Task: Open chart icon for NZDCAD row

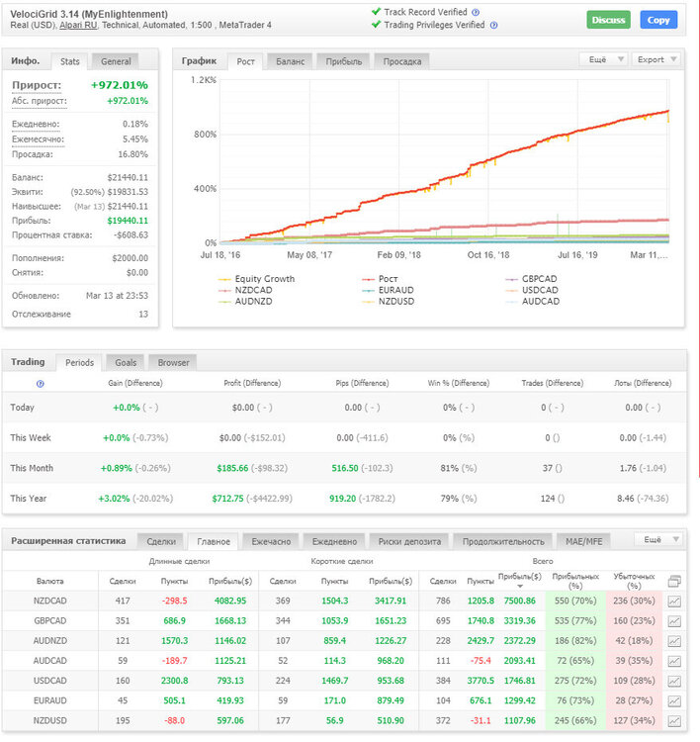Action: pos(674,601)
